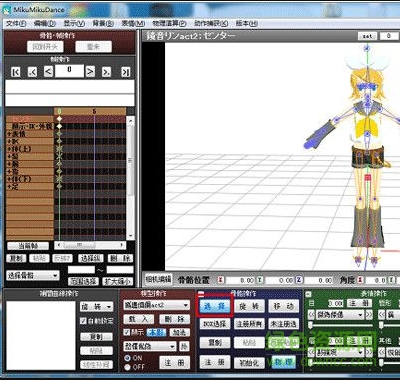
Task: Toggle the 本影 self-shadow button
Action: point(156,332)
